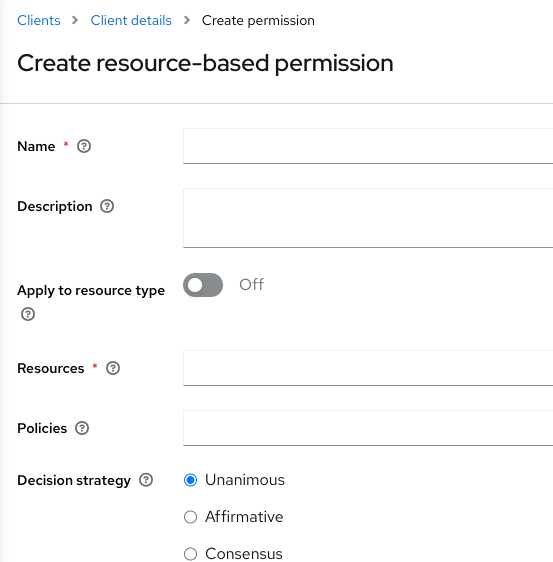Open help tooltip for Policies field
This screenshot has width=553, height=562.
tap(82, 428)
